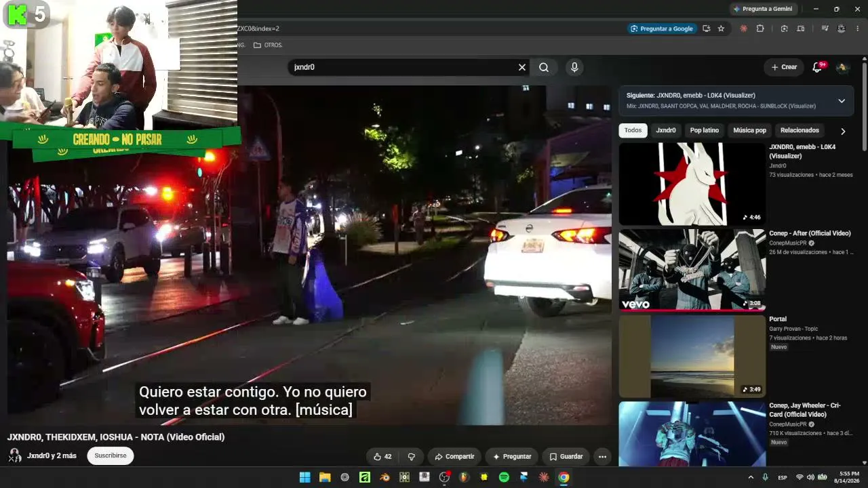868x488 pixels.
Task: Switch to Chrome in the taskbar
Action: (564, 477)
